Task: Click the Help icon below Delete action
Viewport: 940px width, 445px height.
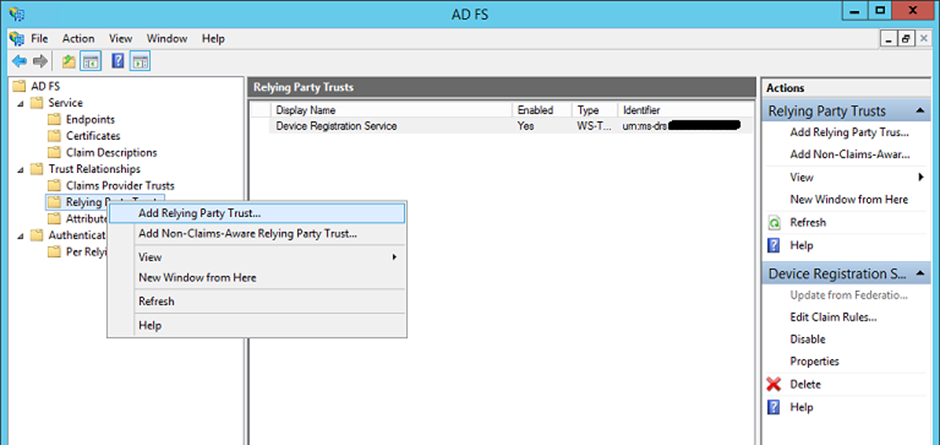Action: pyautogui.click(x=774, y=407)
